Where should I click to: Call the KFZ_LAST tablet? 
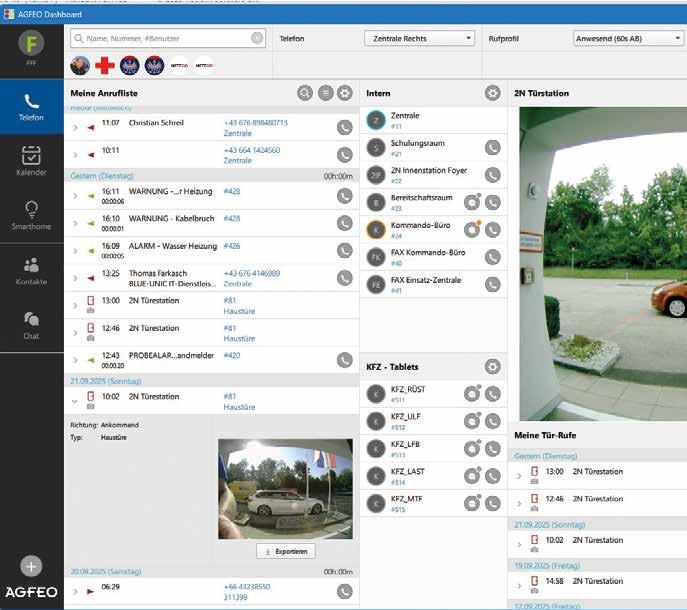pos(492,476)
